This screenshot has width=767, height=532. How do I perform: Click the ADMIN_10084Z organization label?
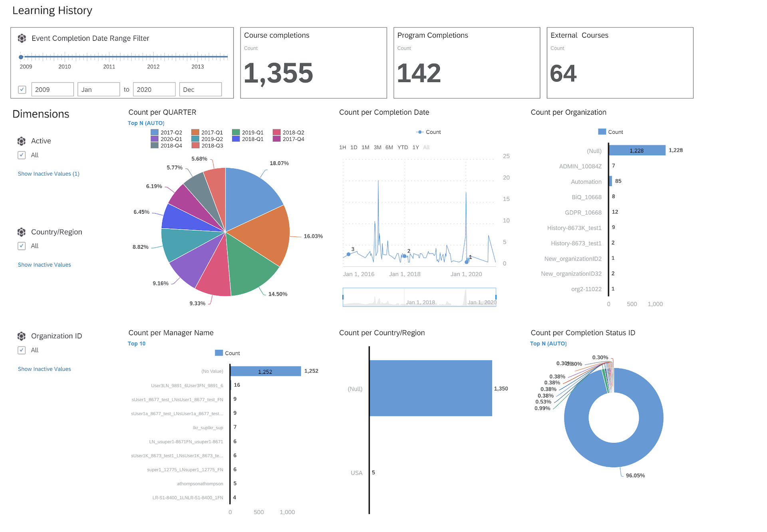point(580,166)
